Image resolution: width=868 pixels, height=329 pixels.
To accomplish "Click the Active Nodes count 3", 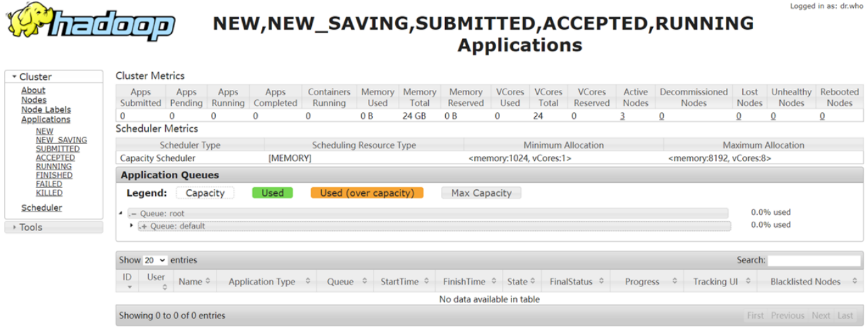I will (622, 116).
